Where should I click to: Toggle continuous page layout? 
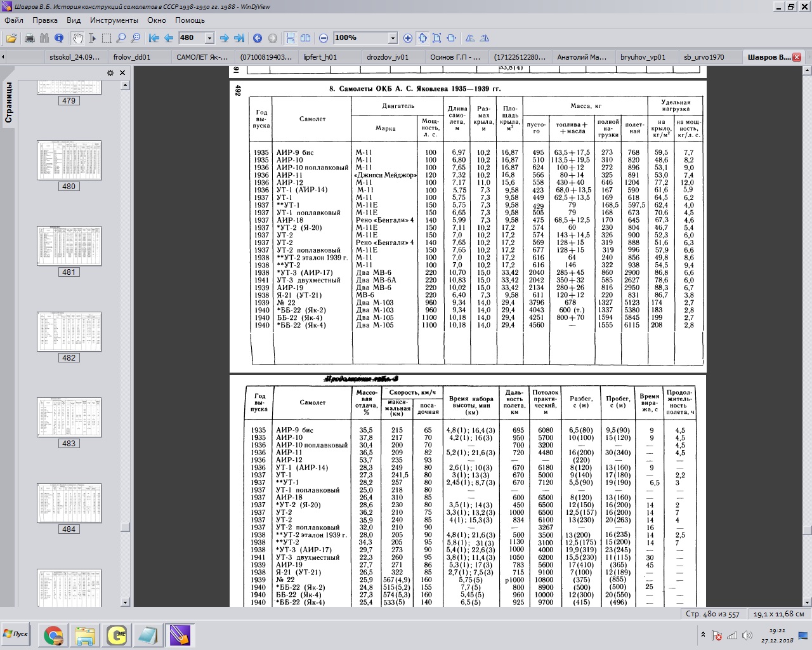pos(291,38)
